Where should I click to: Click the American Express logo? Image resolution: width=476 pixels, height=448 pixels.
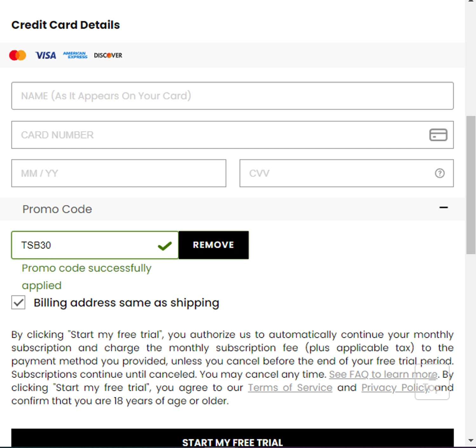(x=75, y=55)
